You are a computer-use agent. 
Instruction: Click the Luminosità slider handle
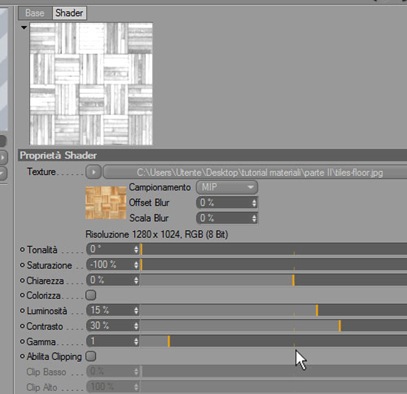point(317,310)
